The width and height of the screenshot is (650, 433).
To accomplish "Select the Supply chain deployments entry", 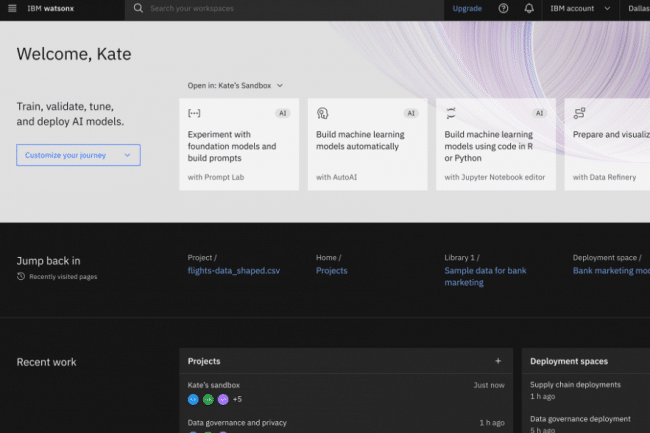I will click(x=575, y=385).
